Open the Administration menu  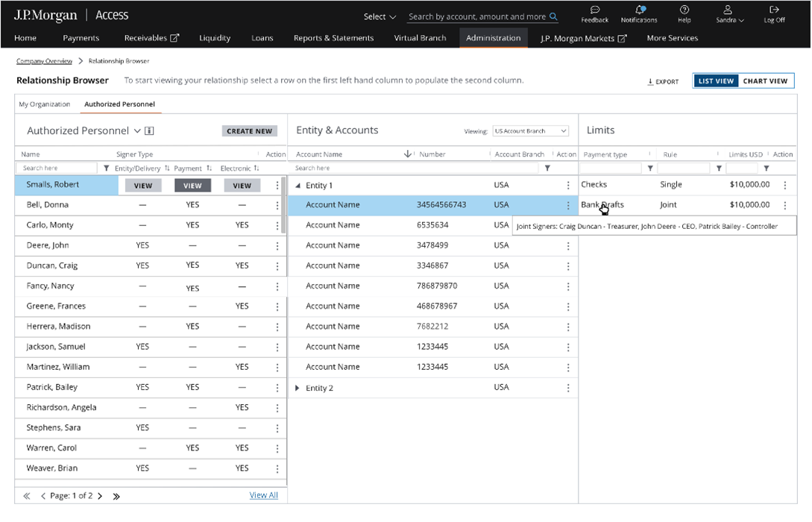coord(493,38)
